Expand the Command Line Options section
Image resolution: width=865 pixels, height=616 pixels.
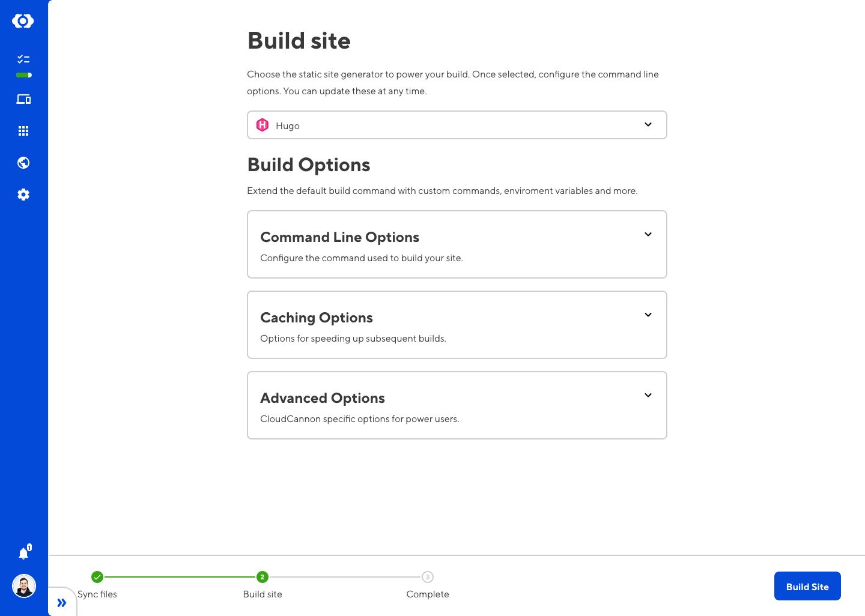648,234
